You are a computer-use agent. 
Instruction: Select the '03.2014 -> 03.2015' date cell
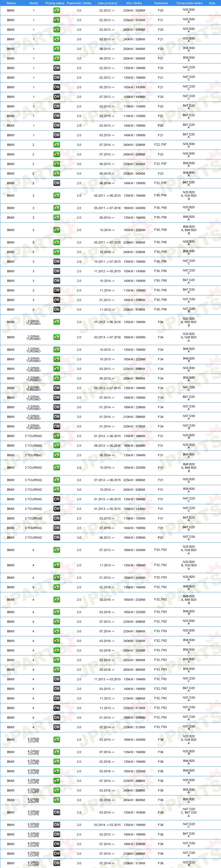click(x=107, y=825)
